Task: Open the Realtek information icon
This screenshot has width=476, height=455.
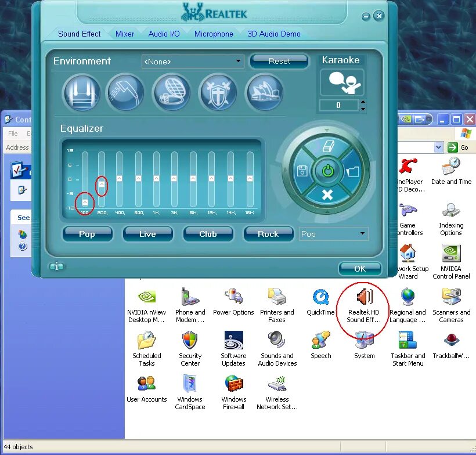Action: (x=56, y=266)
